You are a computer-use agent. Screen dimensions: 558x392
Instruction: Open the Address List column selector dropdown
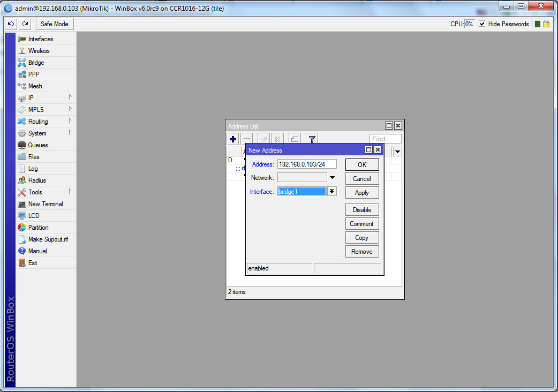397,152
